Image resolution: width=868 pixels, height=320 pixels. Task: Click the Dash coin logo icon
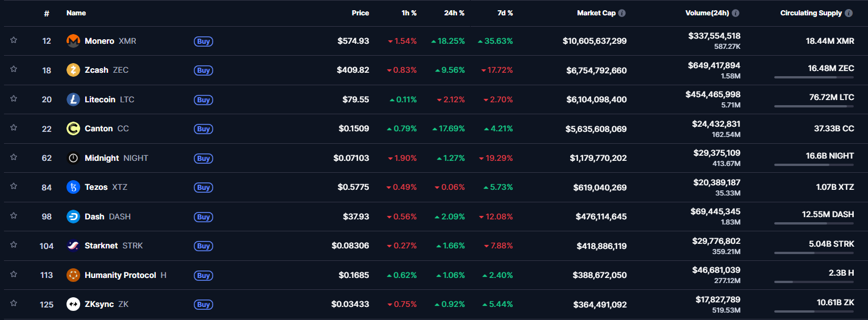(73, 217)
